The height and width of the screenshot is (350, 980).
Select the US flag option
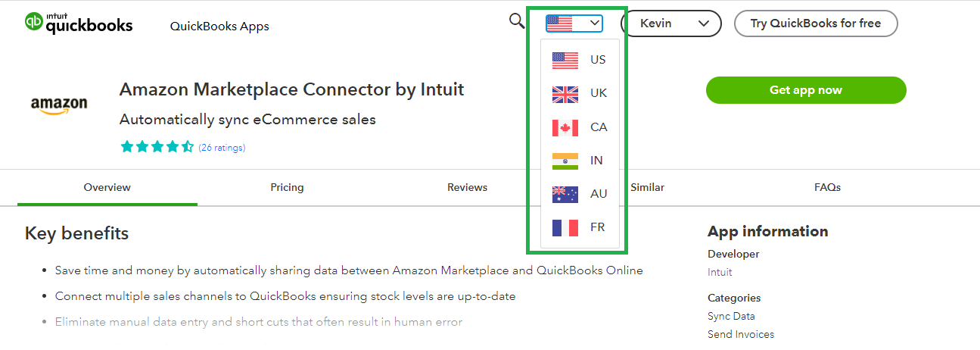click(x=579, y=60)
